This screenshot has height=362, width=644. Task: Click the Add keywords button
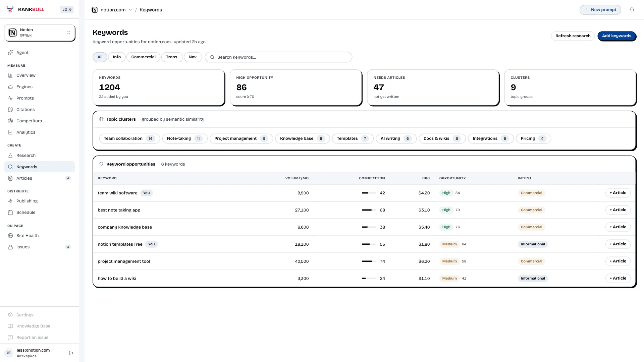click(616, 36)
